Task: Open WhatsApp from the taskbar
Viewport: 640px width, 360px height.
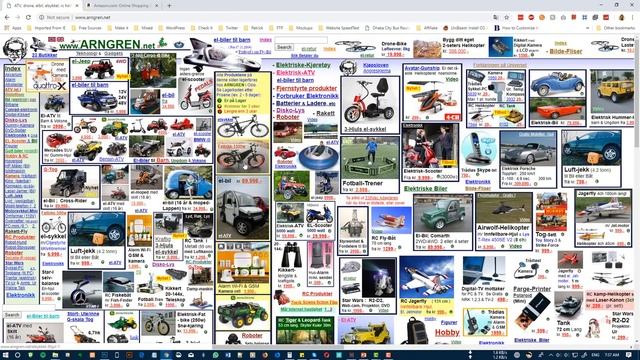Action: (215, 355)
